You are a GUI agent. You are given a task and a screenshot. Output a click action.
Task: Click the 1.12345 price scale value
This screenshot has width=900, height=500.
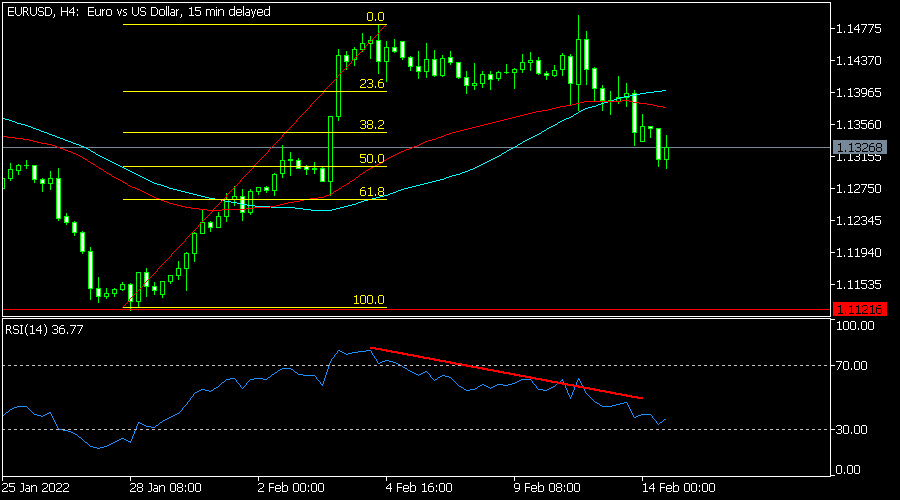click(x=859, y=220)
